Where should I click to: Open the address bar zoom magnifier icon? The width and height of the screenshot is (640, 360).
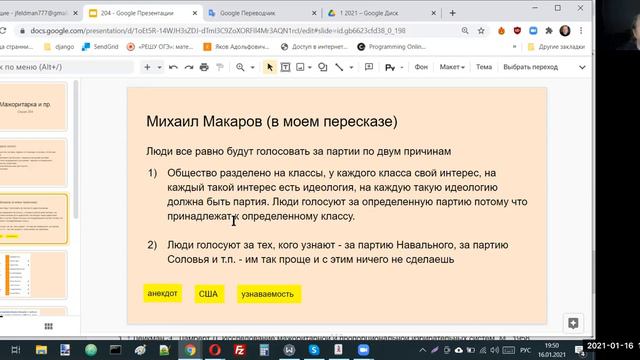(x=465, y=31)
